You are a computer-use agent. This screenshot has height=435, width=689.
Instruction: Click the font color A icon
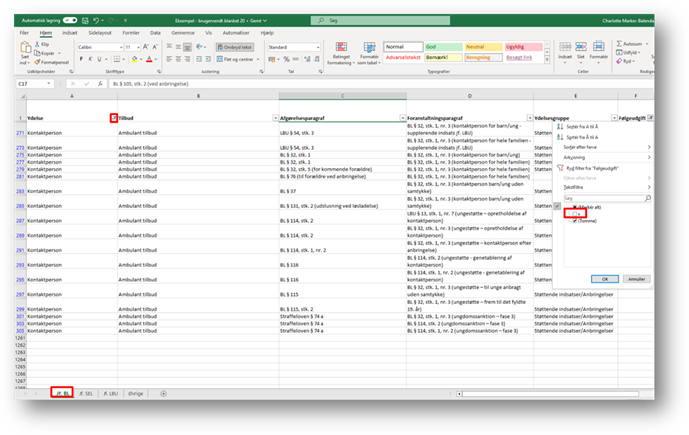point(152,59)
